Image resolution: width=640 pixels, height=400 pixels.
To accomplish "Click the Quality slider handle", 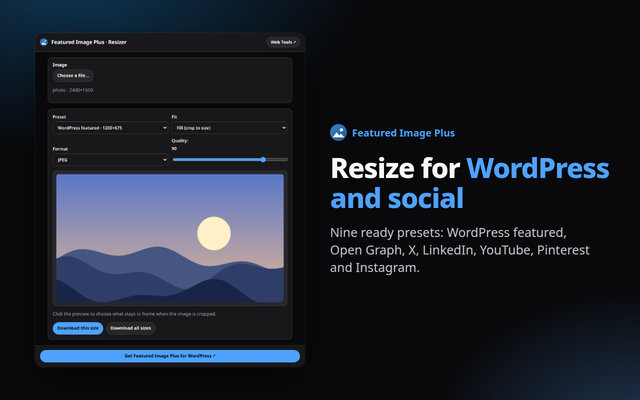I will click(x=263, y=160).
